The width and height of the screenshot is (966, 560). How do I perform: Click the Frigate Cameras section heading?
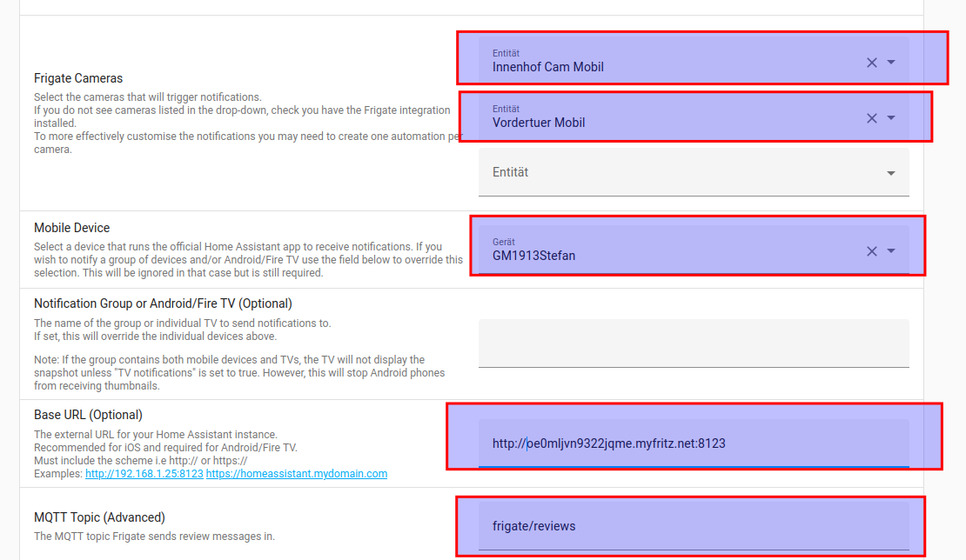78,78
